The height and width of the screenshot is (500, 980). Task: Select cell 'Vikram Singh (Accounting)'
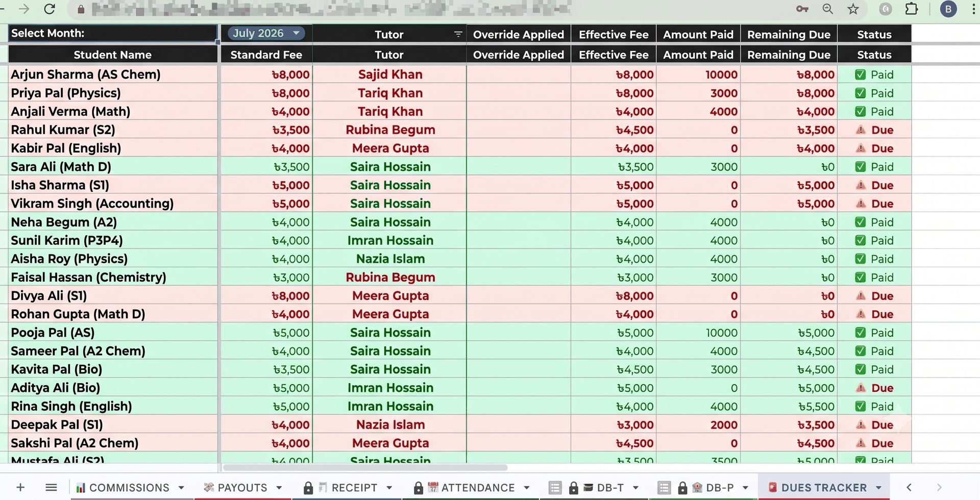[x=113, y=204]
